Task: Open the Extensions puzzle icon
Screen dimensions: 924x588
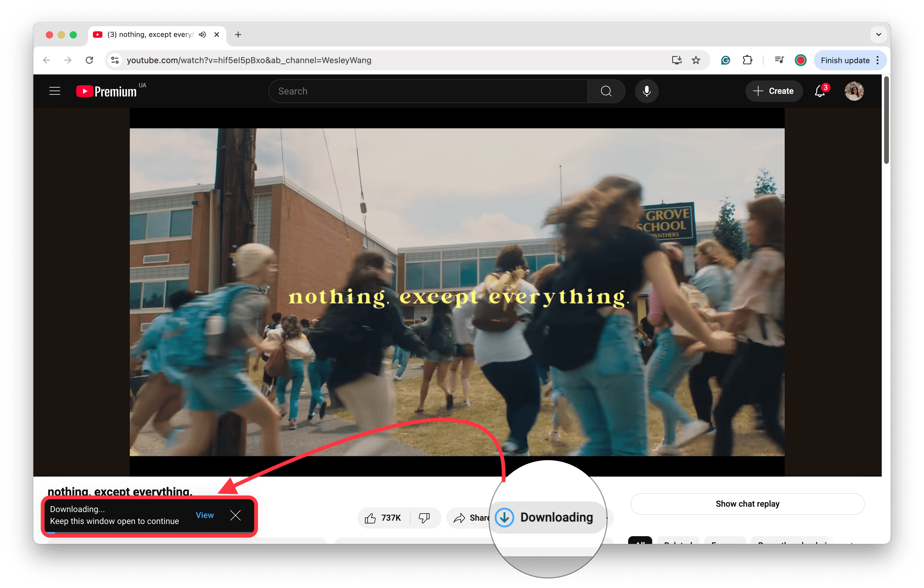Action: point(747,60)
